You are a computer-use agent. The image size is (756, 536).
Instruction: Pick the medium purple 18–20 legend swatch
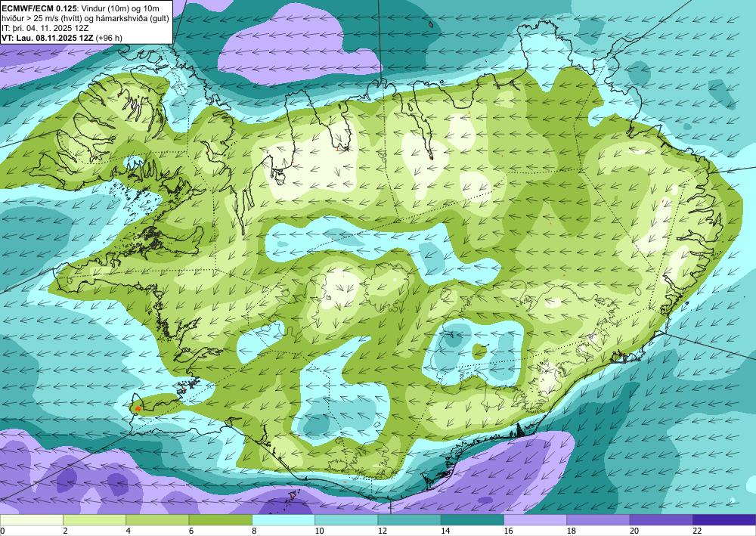pos(598,520)
